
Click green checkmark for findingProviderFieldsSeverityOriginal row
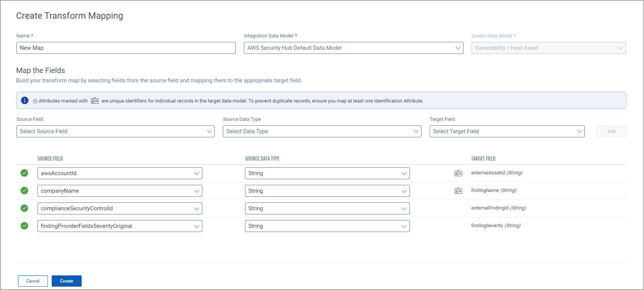click(24, 226)
